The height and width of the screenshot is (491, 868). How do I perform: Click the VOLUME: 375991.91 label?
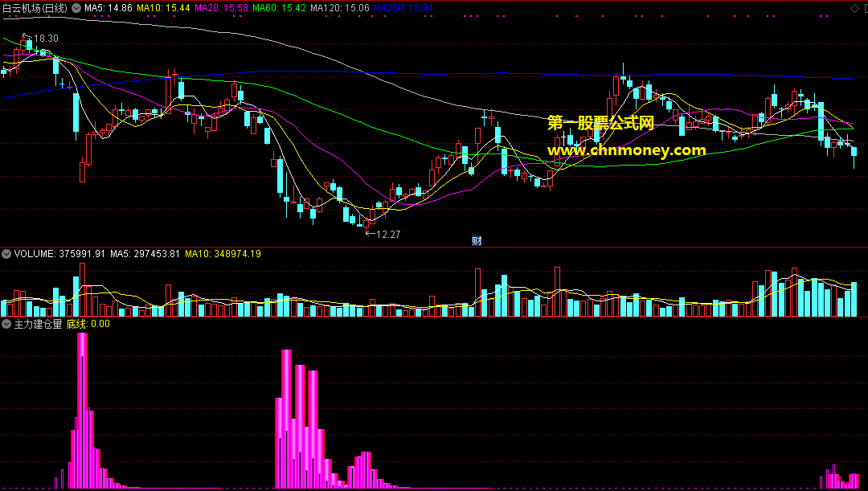pos(59,254)
